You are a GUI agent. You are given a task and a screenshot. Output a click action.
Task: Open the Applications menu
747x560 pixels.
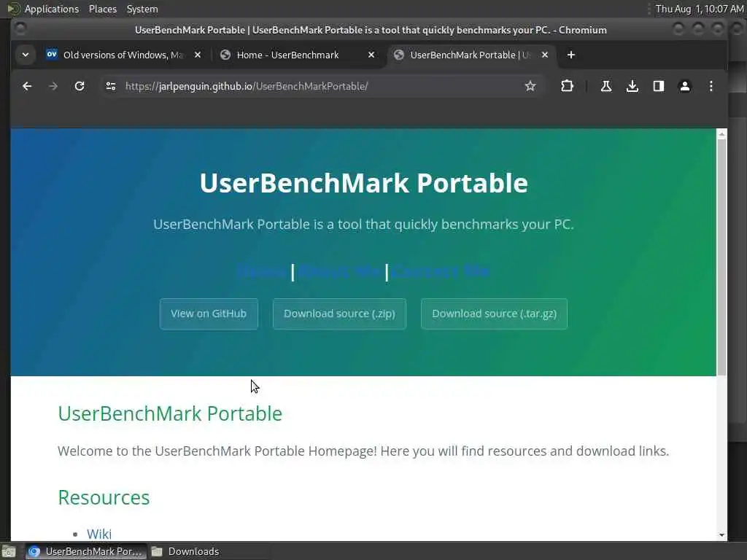[x=52, y=9]
